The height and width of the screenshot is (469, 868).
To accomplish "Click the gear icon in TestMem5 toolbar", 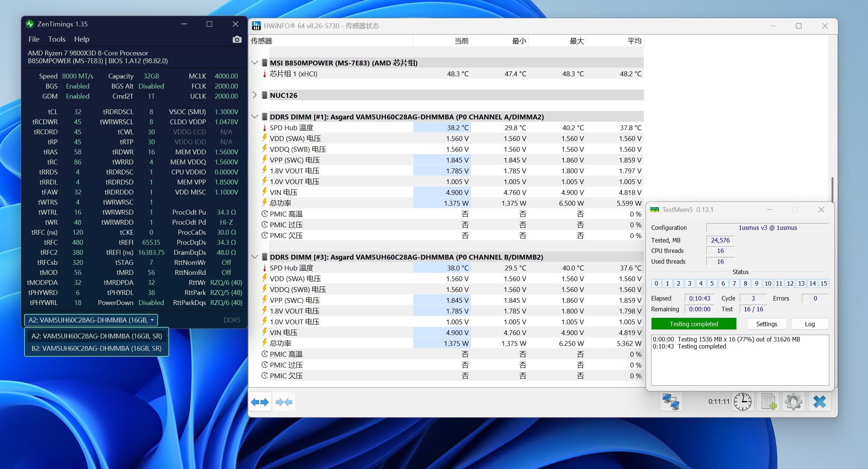I will click(794, 402).
